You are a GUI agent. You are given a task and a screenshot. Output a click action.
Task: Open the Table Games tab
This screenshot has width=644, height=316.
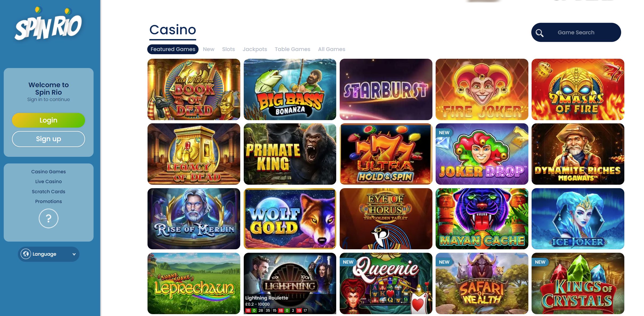point(292,49)
